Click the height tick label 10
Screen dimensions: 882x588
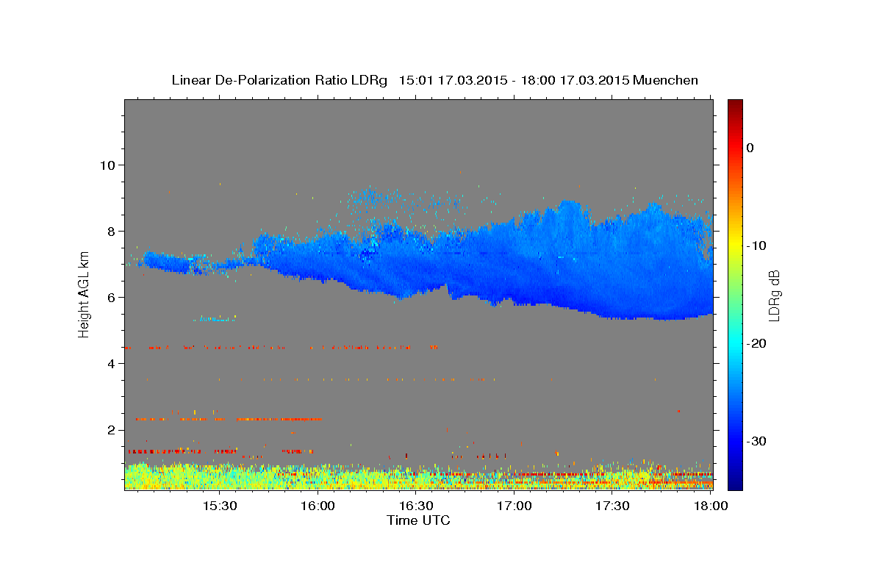pyautogui.click(x=109, y=165)
